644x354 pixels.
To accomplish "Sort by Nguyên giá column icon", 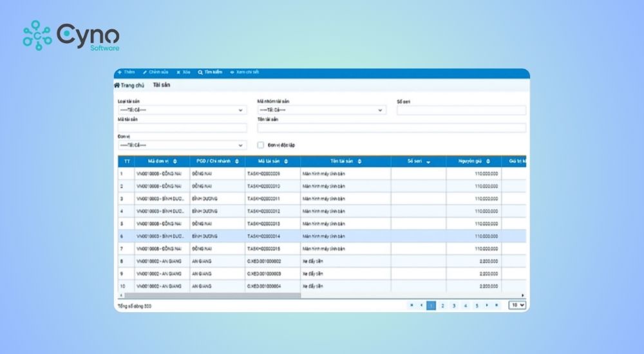I will pyautogui.click(x=488, y=162).
